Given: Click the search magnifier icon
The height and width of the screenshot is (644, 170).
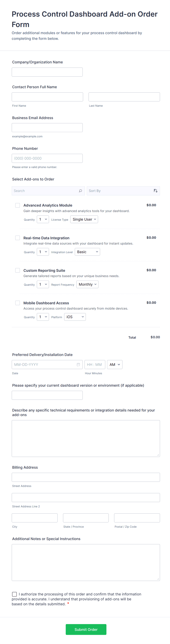Looking at the screenshot, I should (80, 191).
